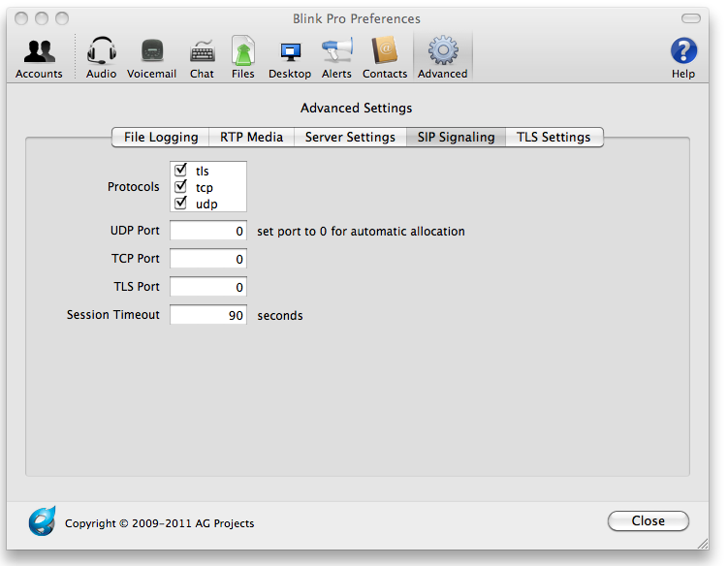Click the UDP Port input field
Screen dimensions: 728x566
coord(208,231)
